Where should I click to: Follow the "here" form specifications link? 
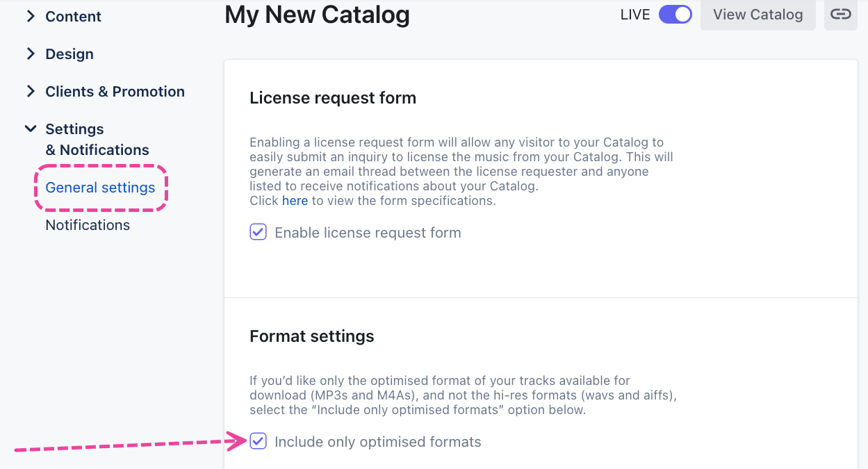tap(295, 201)
